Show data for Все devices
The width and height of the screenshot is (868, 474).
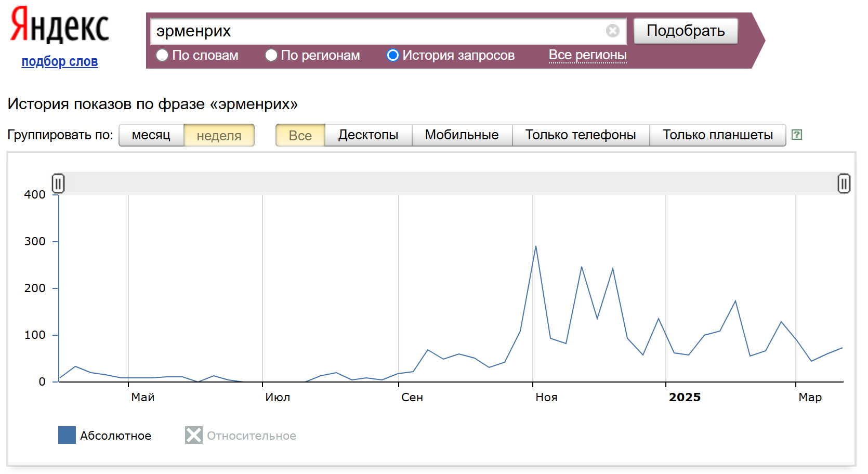[x=300, y=135]
